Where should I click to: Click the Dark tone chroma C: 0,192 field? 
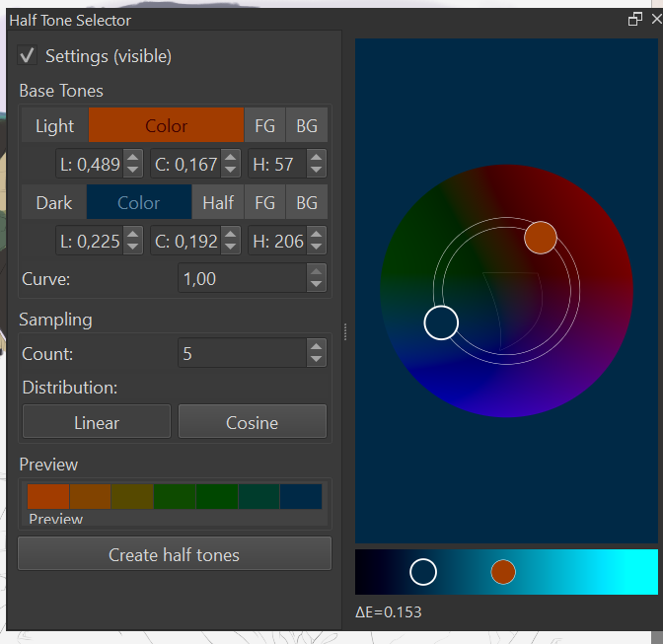pyautogui.click(x=185, y=241)
